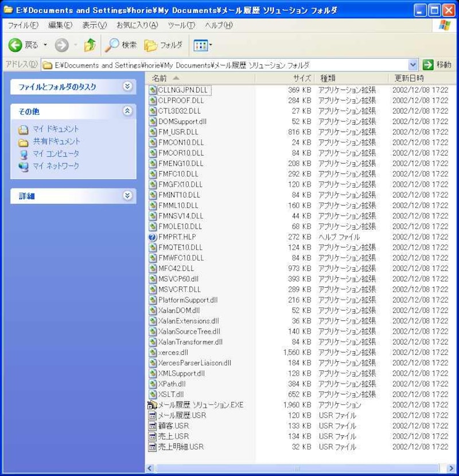This screenshot has width=459, height=476.
Task: Click file name FMOLE10.DLL
Action: point(180,226)
